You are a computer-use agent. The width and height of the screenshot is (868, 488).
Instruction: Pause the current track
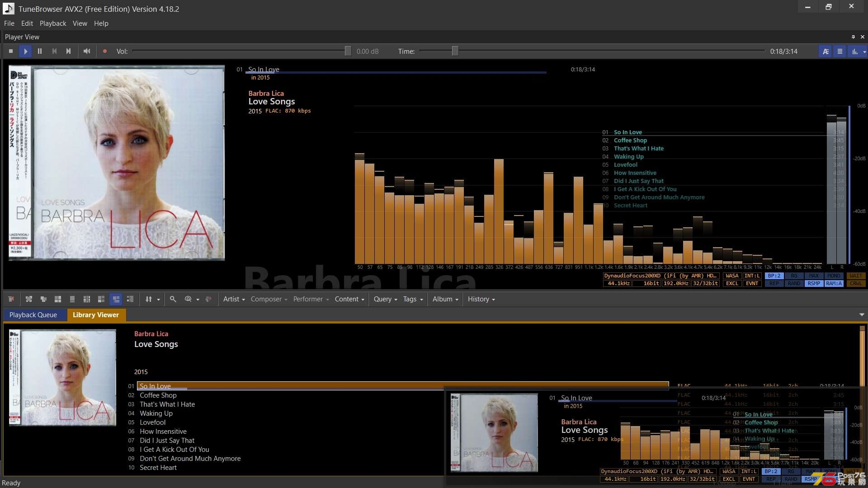pyautogui.click(x=40, y=52)
